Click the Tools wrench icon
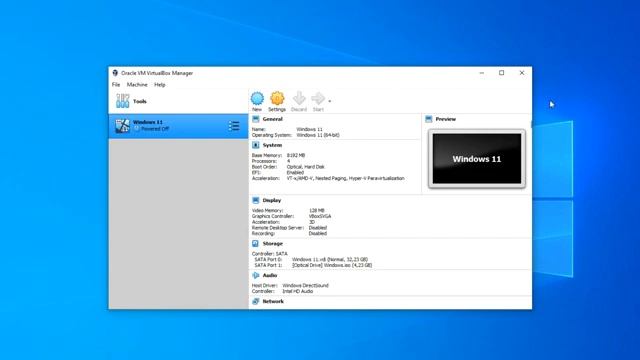 [x=122, y=101]
